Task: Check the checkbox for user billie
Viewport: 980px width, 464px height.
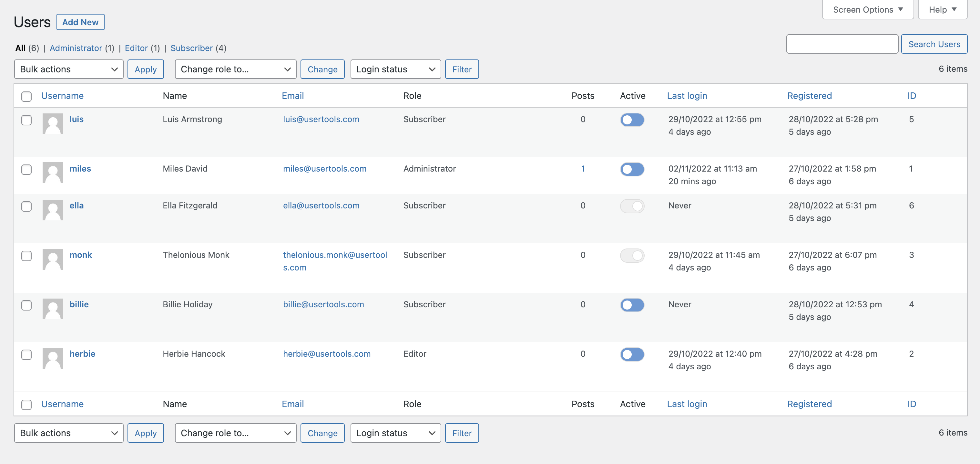Action: (26, 305)
